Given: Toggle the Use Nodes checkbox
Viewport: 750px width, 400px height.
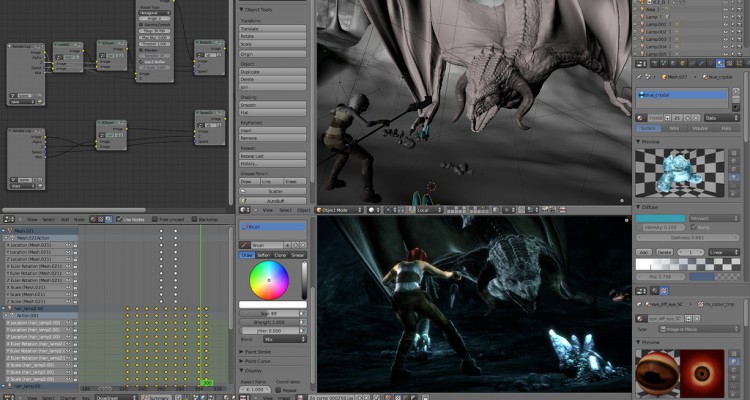Looking at the screenshot, I should (x=118, y=219).
